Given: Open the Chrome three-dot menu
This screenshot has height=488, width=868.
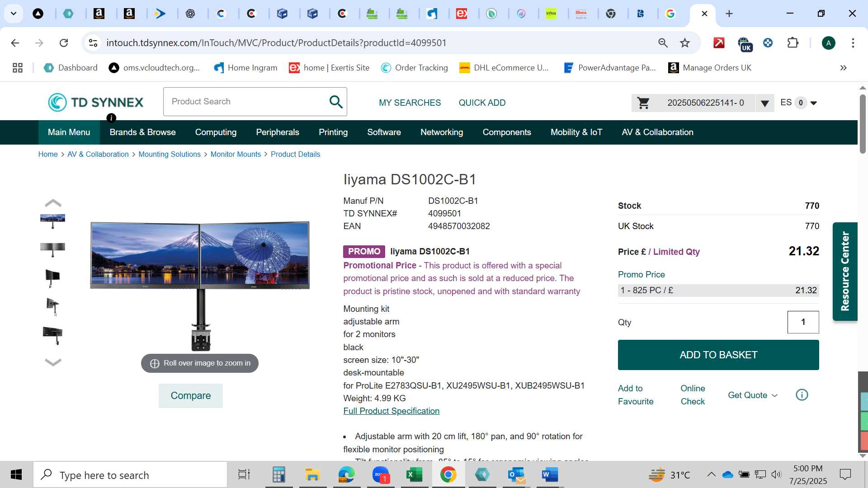Looking at the screenshot, I should (853, 43).
